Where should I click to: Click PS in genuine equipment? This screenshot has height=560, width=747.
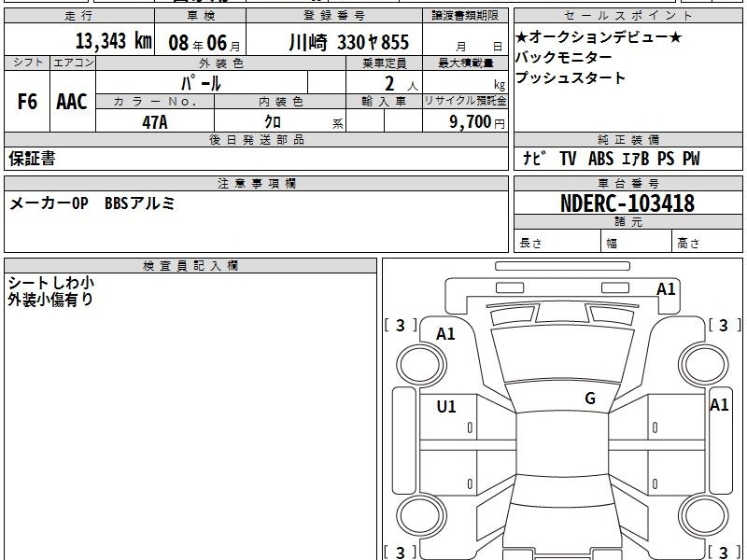coord(666,158)
